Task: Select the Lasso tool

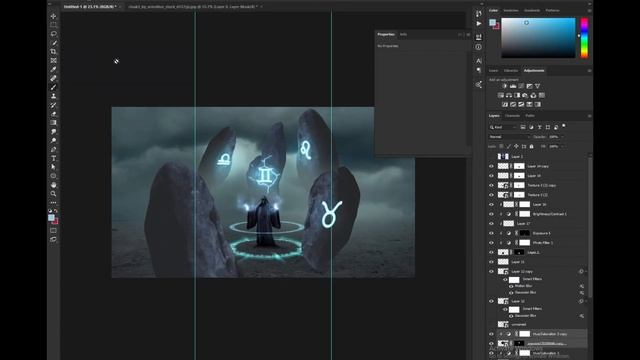Action: coord(53,34)
